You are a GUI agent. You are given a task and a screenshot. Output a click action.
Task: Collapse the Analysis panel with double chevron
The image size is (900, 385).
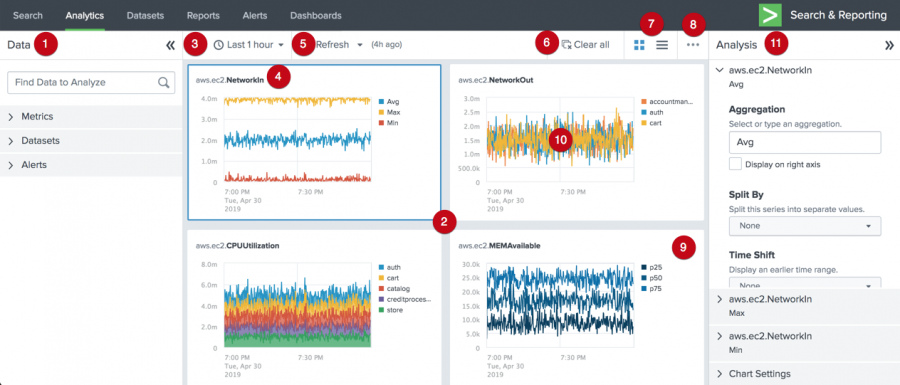pyautogui.click(x=889, y=45)
